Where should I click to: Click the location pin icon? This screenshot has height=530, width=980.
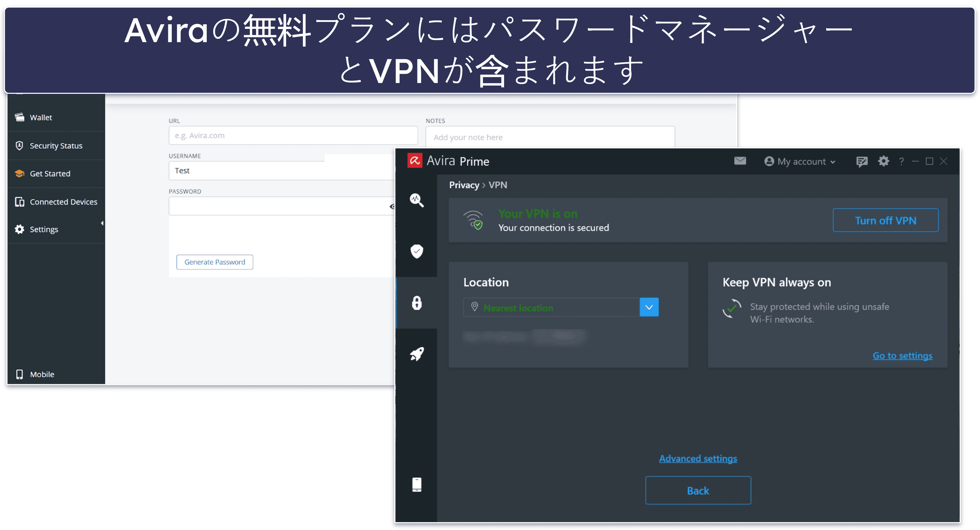point(474,307)
